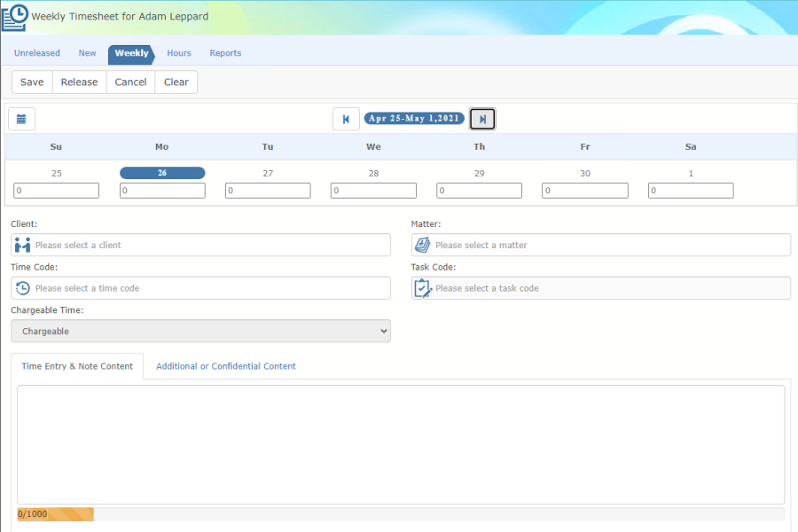
Task: Click the timesheet clock logo icon
Action: (x=15, y=18)
